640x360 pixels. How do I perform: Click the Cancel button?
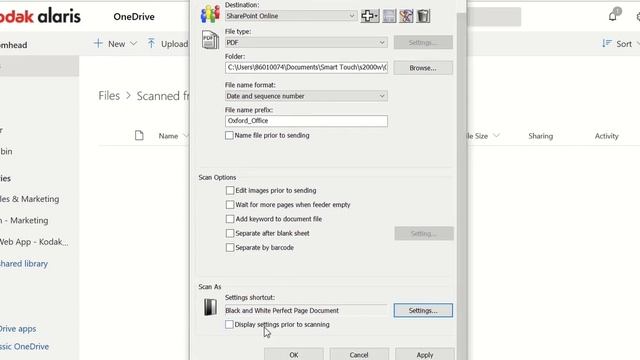(x=359, y=354)
